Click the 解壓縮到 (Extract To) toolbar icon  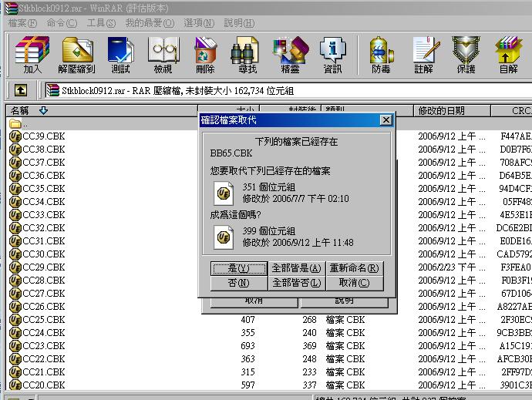click(77, 55)
